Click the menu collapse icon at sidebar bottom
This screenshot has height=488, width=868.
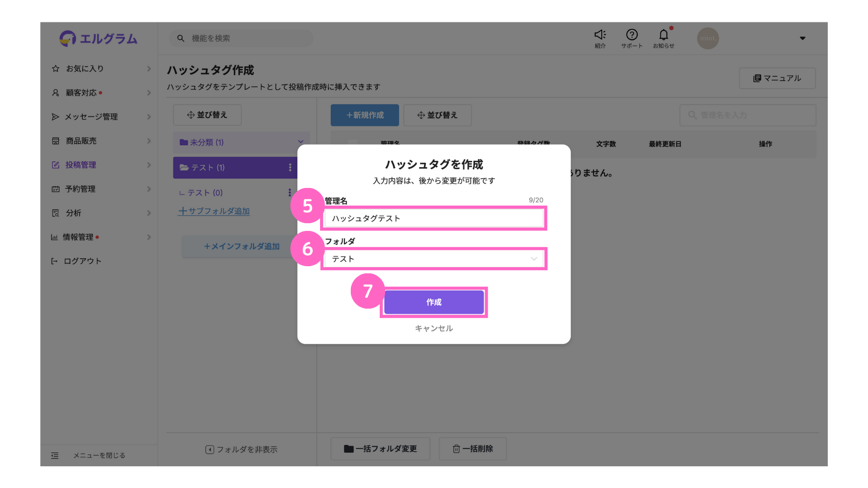55,455
